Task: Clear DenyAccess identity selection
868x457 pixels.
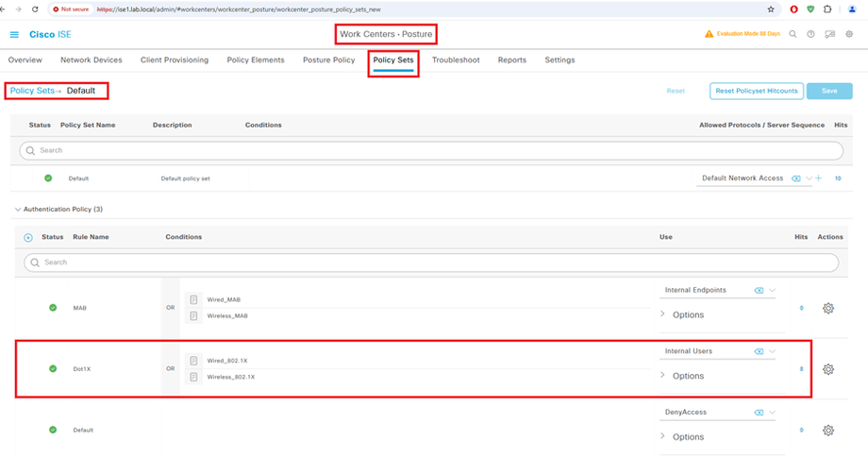Action: (x=759, y=412)
